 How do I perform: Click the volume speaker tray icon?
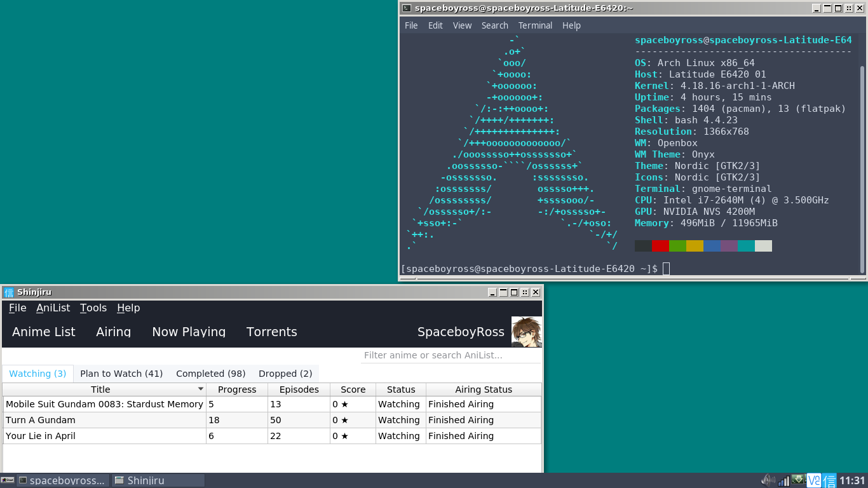pos(768,480)
